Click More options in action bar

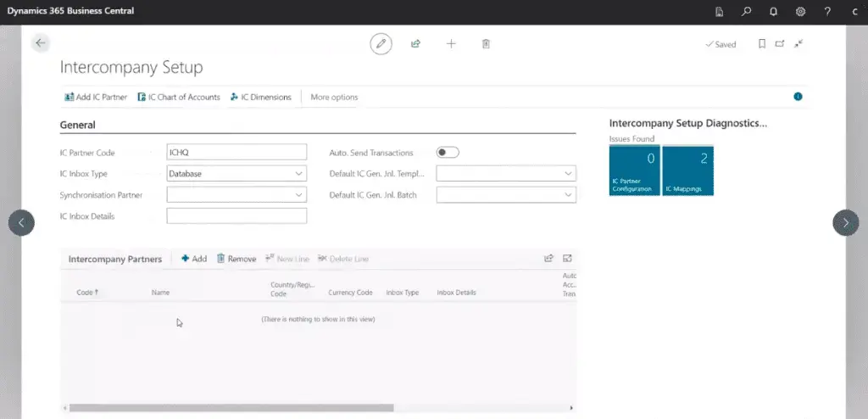click(334, 98)
